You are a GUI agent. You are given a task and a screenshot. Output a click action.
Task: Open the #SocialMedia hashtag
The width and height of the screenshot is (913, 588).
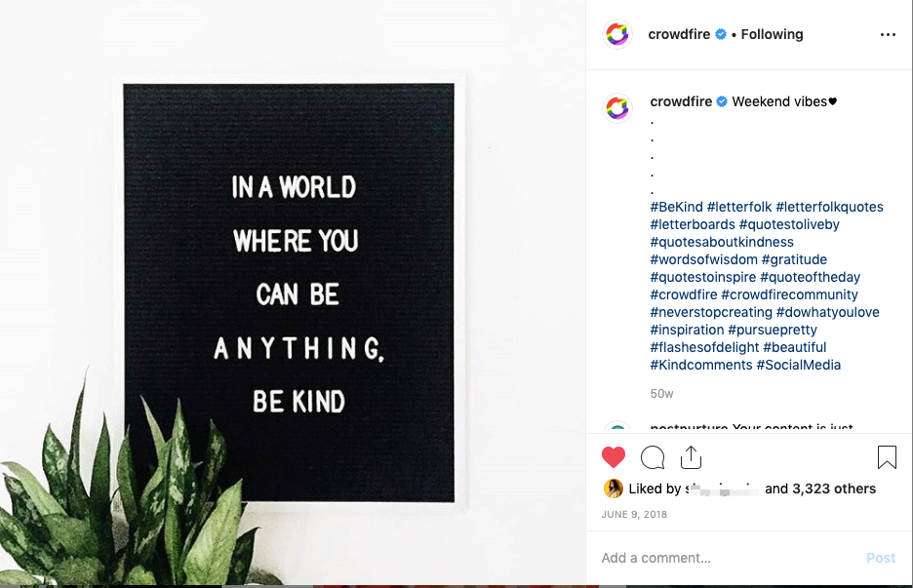click(x=798, y=365)
